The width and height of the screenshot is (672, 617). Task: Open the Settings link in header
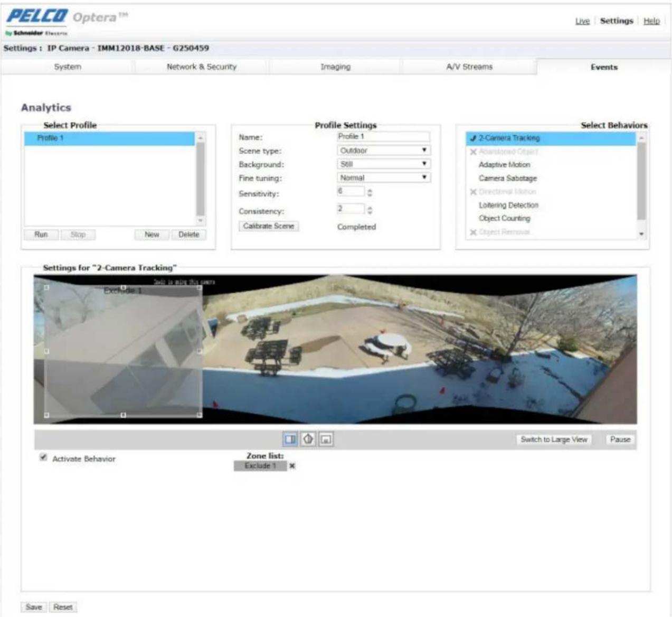point(617,21)
